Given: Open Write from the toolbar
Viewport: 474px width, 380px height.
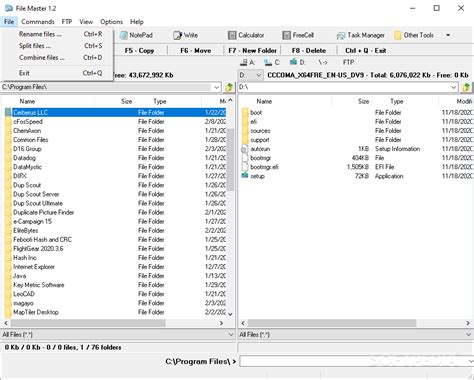Looking at the screenshot, I should click(185, 35).
